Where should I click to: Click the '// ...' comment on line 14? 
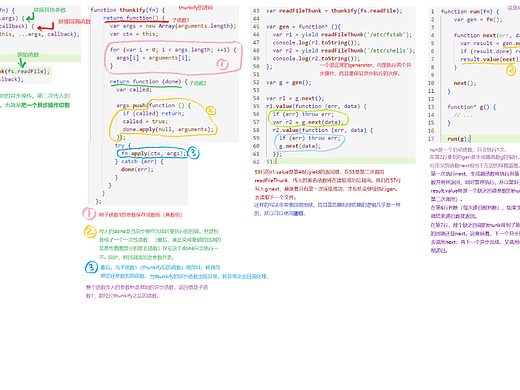[x=463, y=115]
